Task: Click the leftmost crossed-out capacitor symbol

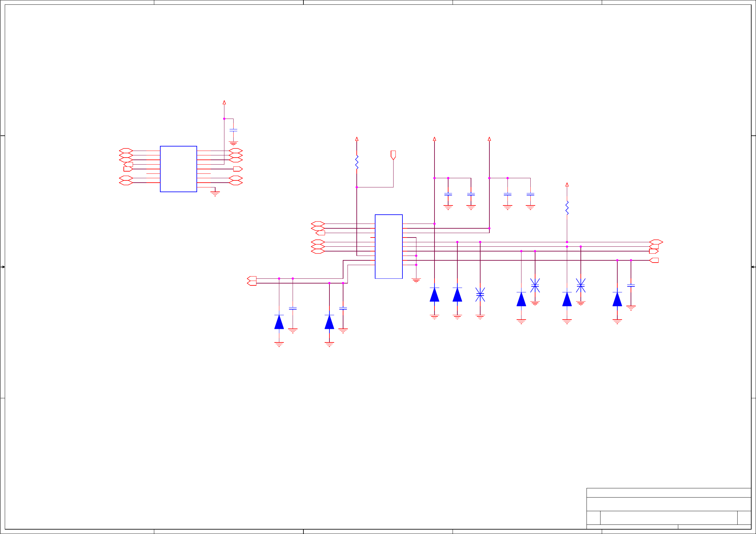Action: pos(480,295)
